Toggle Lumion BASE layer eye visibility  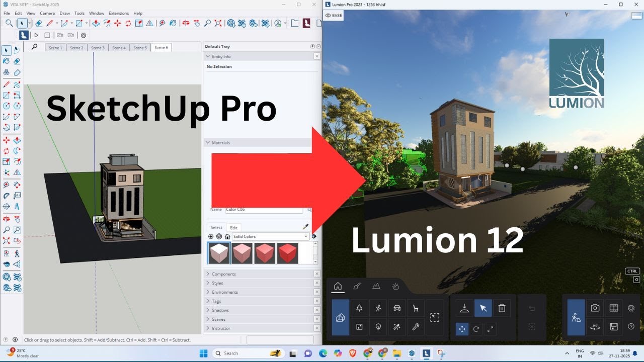[x=334, y=16]
